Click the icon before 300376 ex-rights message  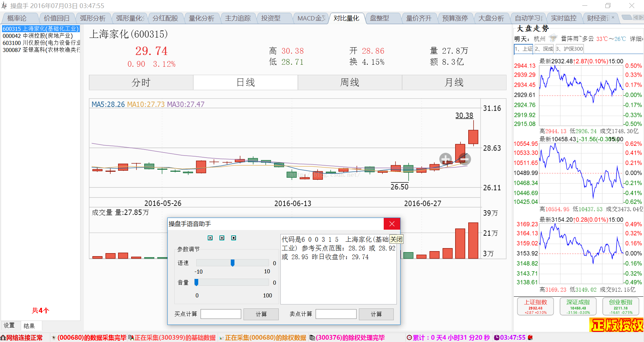click(x=312, y=338)
